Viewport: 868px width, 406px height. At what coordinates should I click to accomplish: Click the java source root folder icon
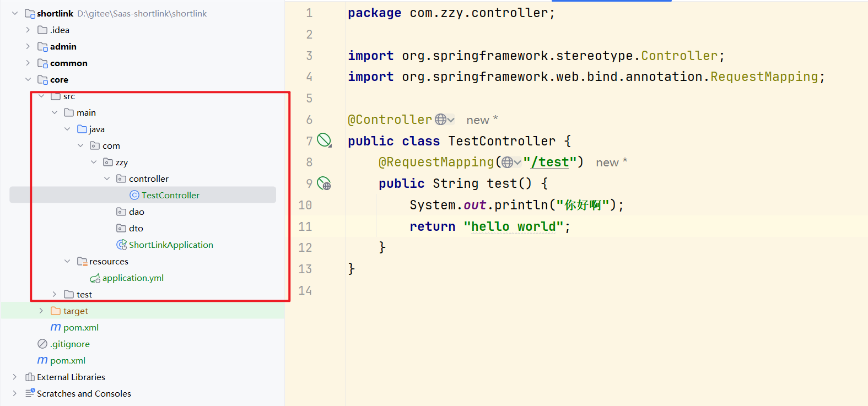tap(82, 129)
